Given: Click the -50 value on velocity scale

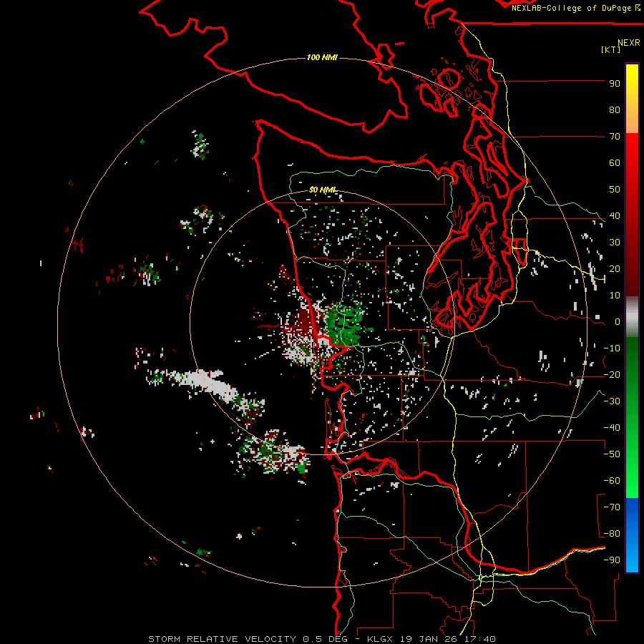Looking at the screenshot, I should click(x=612, y=454).
